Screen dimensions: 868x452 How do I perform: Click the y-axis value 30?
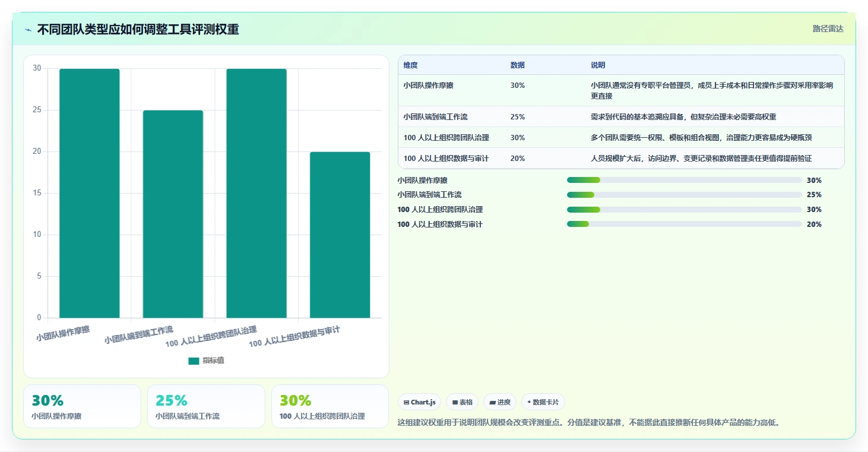click(37, 68)
